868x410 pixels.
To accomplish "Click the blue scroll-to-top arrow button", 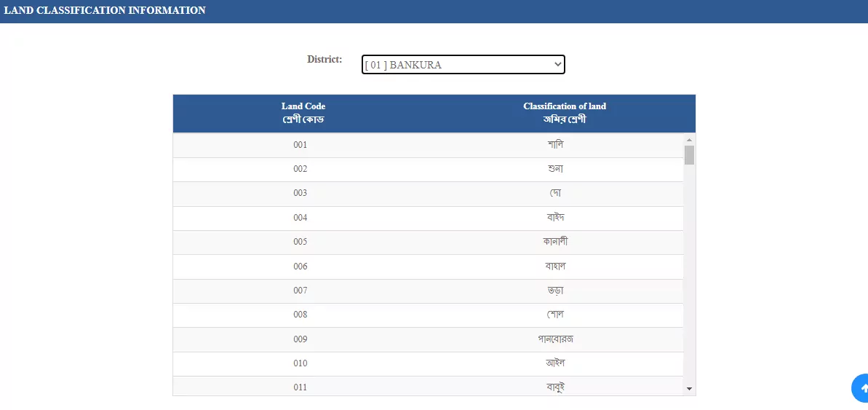I will [861, 388].
